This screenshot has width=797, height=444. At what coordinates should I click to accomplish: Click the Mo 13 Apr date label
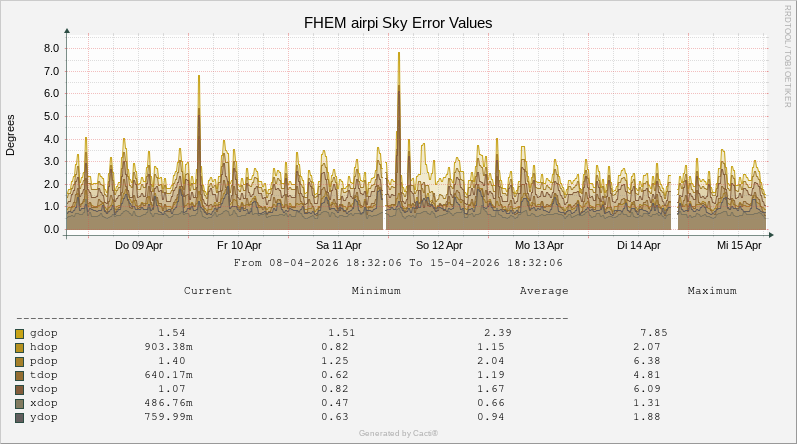(539, 245)
